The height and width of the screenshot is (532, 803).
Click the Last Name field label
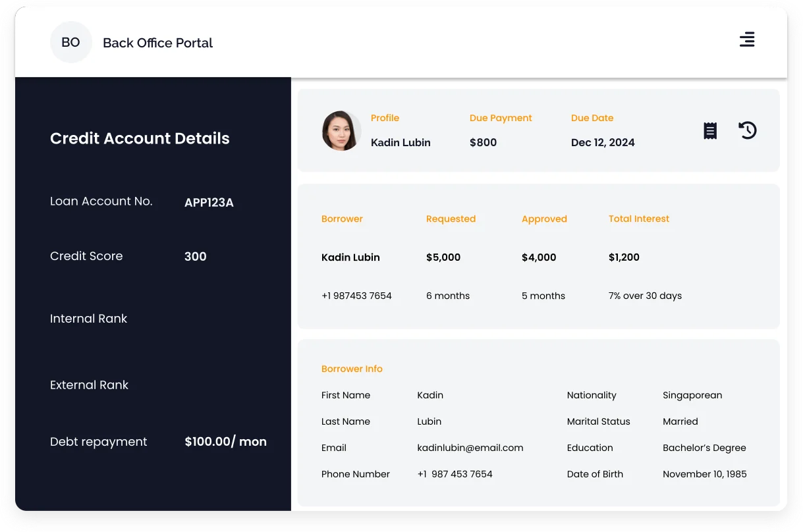(346, 421)
